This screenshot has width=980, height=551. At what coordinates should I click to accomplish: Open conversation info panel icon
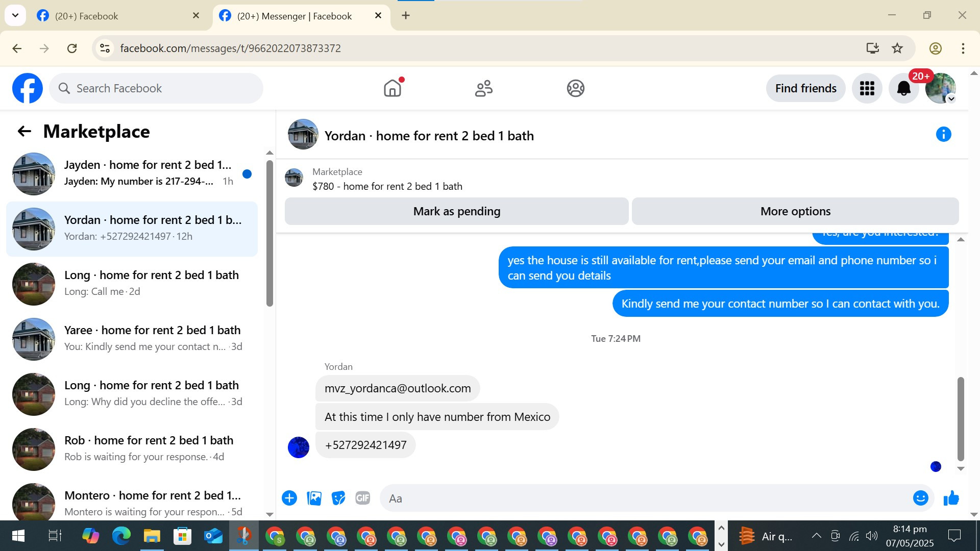pos(943,135)
